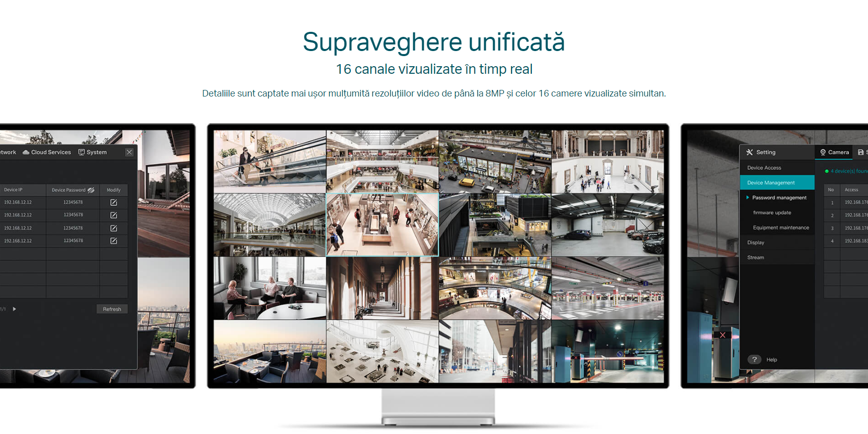Screen dimensions: 868x434
Task: Click the Help label
Action: click(x=771, y=360)
